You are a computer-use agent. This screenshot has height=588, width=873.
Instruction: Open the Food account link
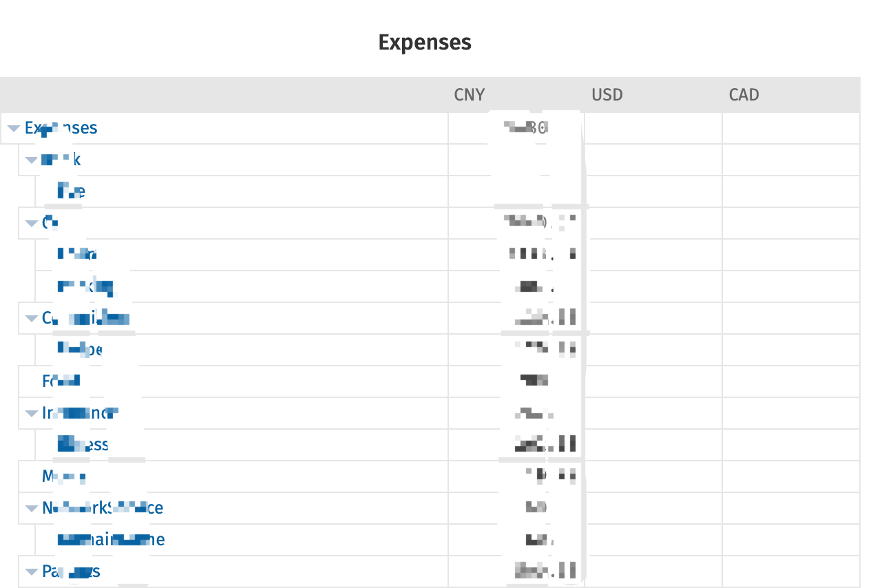pos(61,380)
